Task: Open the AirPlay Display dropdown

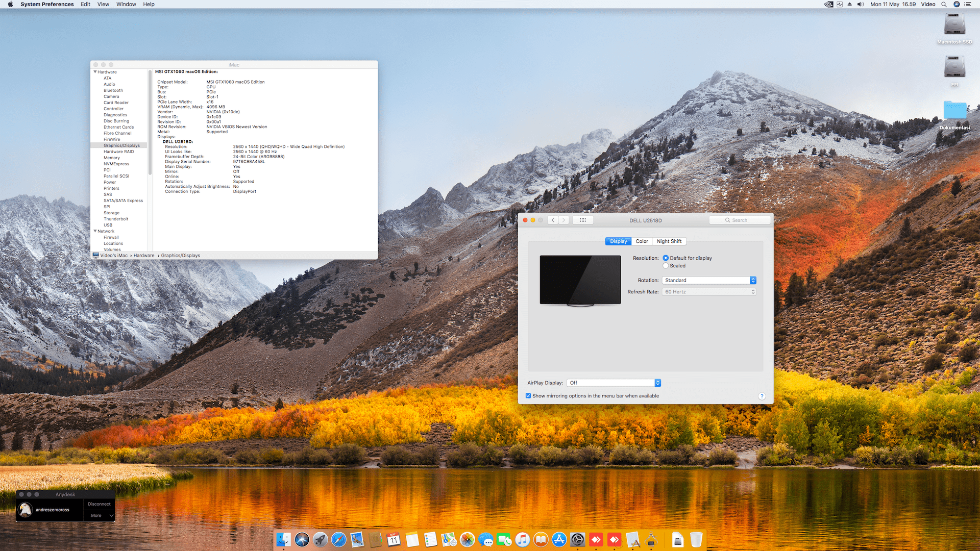Action: click(614, 383)
